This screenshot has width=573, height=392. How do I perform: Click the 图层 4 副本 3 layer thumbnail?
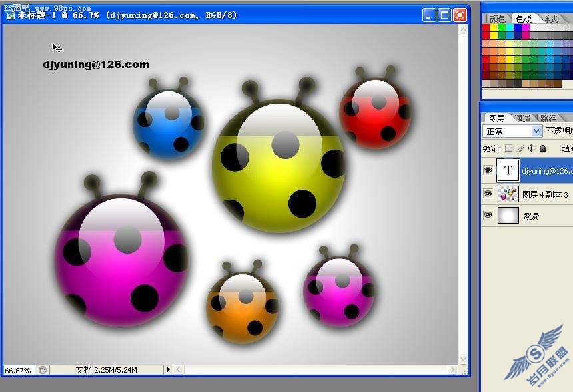click(508, 194)
